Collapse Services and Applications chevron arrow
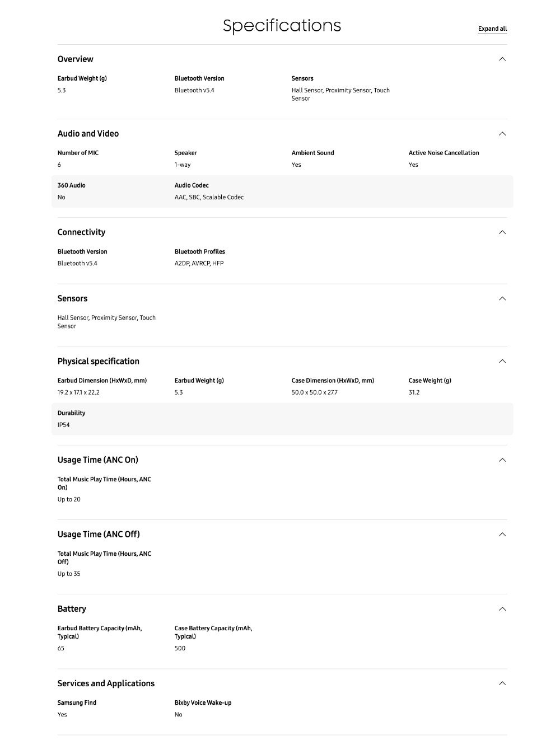Screen dimensions: 560x740 tap(502, 683)
